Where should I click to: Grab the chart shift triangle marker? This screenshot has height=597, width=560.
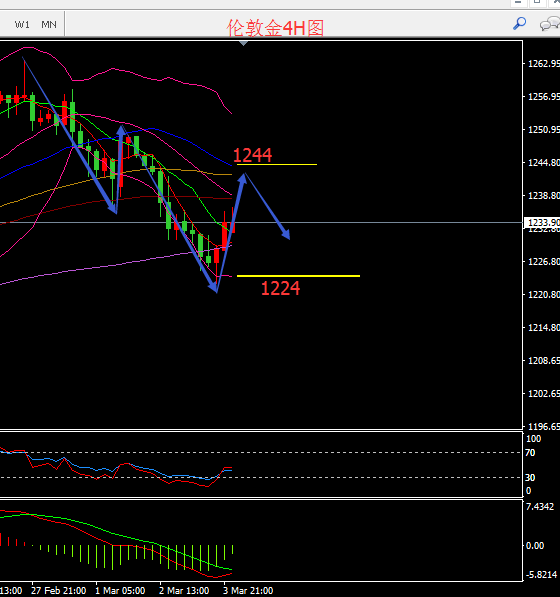coord(244,44)
